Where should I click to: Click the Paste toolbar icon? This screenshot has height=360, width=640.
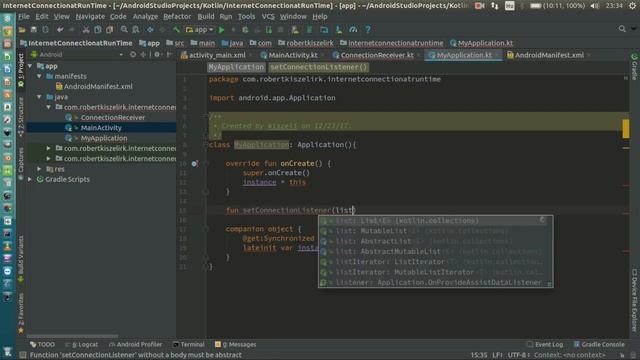tap(109, 29)
